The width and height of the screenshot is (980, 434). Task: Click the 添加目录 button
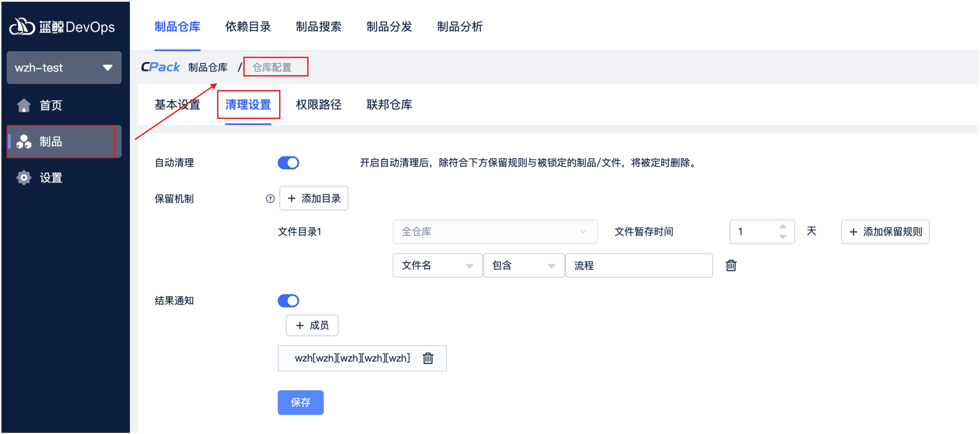coord(314,199)
